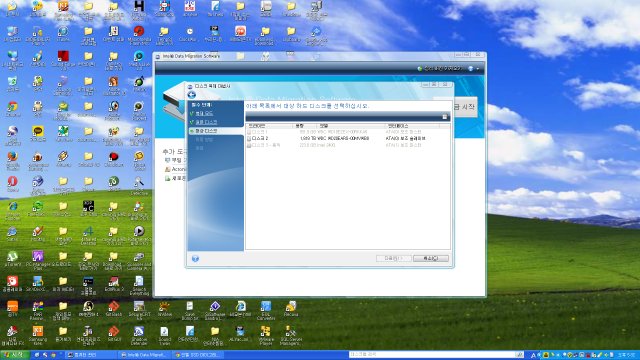Open the Shadow Defender desktop shortcut
This screenshot has width=640, height=360.
(139, 335)
